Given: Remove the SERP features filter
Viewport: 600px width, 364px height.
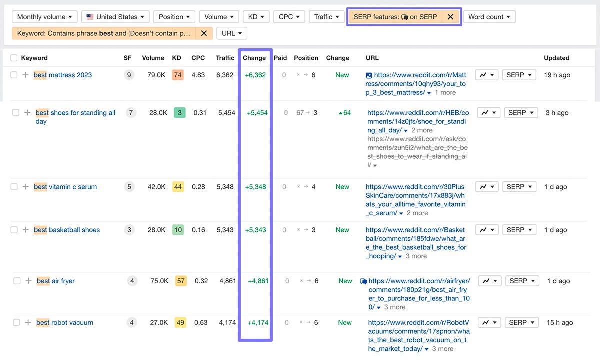Looking at the screenshot, I should (450, 17).
